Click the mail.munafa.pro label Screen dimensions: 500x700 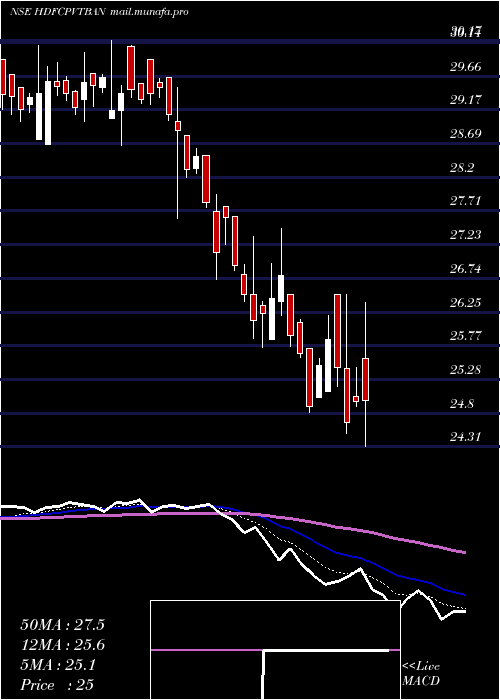click(149, 12)
